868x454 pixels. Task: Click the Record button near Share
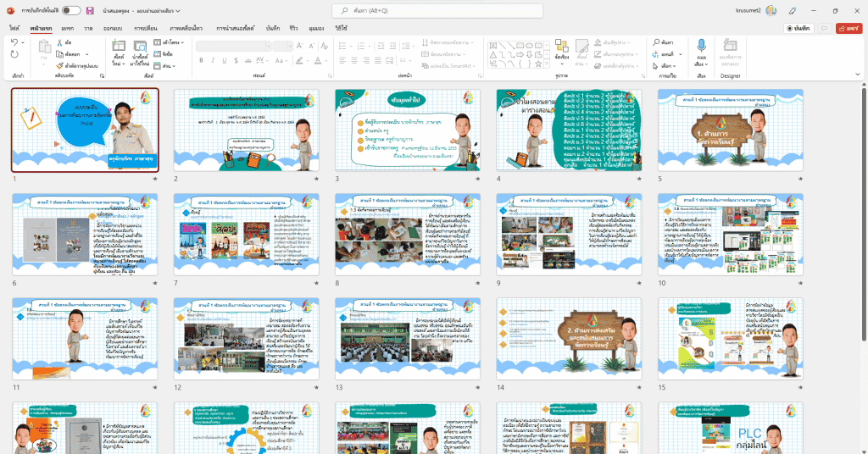tap(798, 28)
